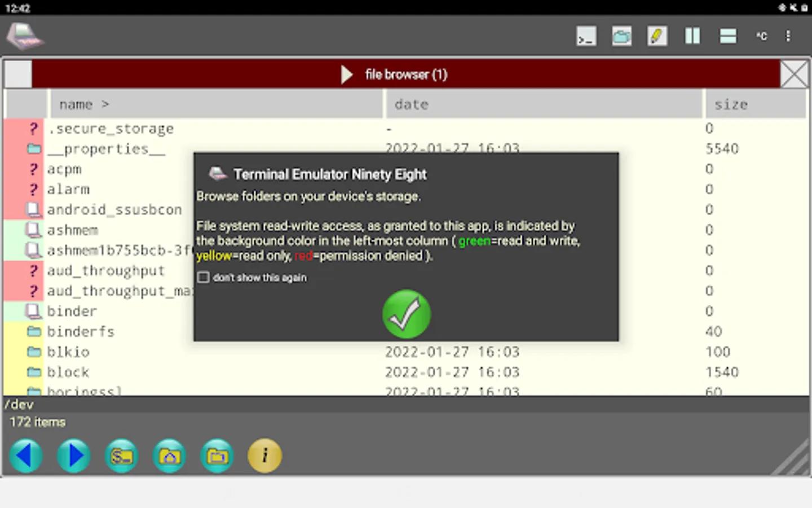The width and height of the screenshot is (812, 508).
Task: Arrange windows in vertical split columns
Action: click(692, 37)
